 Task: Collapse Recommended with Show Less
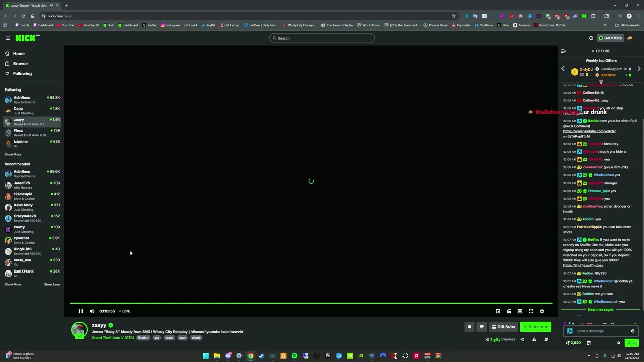click(x=52, y=284)
